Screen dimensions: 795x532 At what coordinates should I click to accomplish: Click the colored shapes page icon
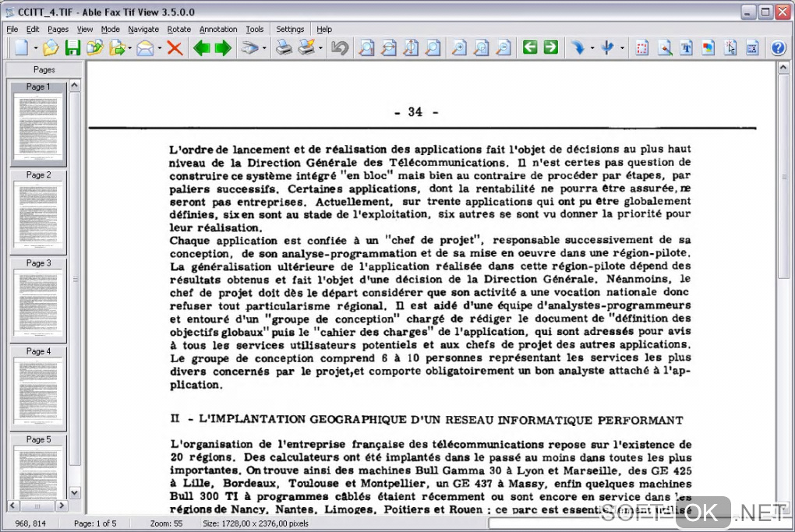point(708,48)
